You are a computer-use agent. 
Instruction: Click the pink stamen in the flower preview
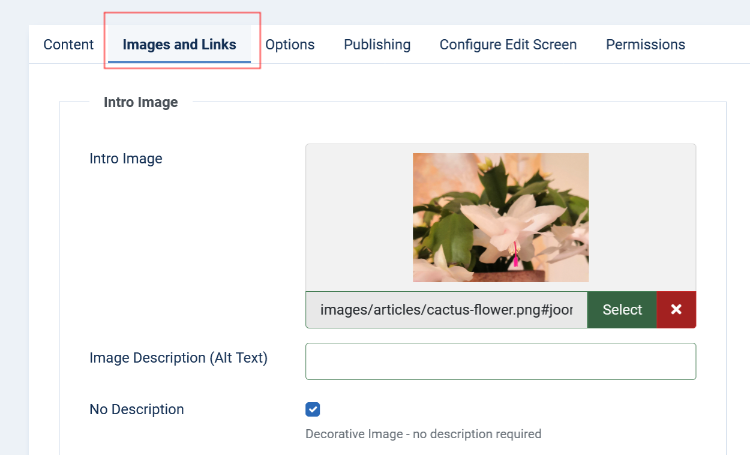click(x=516, y=260)
